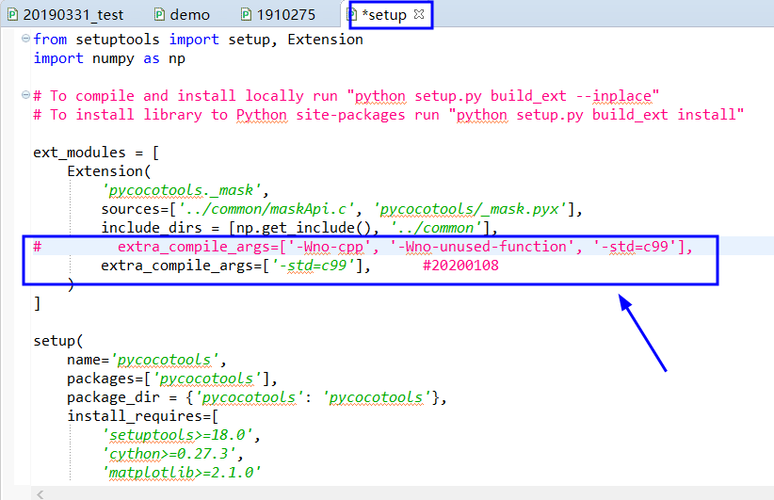Collapse the import block fold marker
This screenshot has width=774, height=500.
click(26, 38)
